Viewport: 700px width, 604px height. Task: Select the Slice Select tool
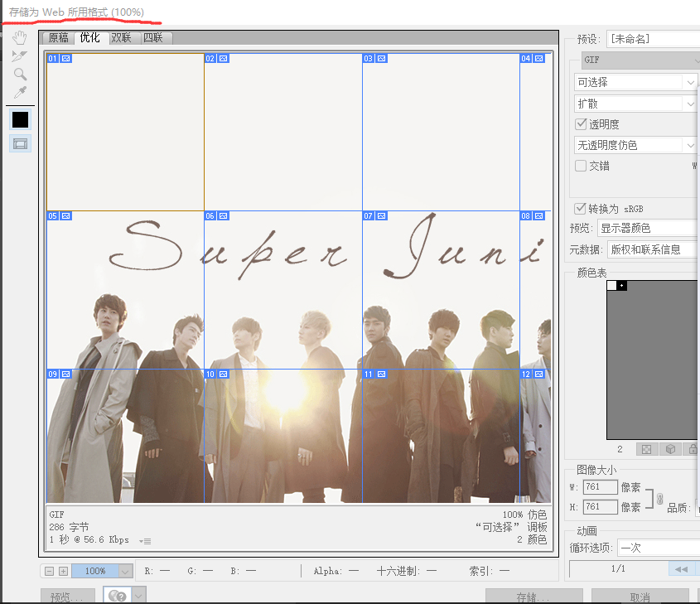pos(20,56)
